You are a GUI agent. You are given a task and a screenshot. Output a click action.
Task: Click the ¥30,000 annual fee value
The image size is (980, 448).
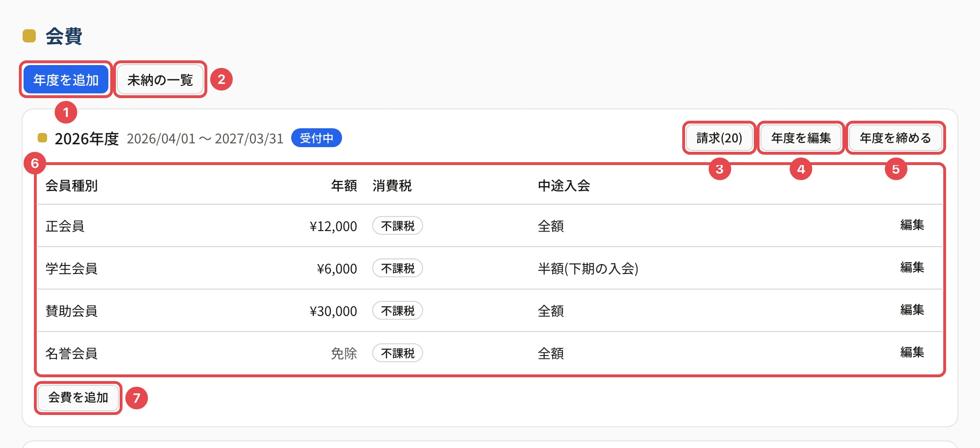click(333, 311)
